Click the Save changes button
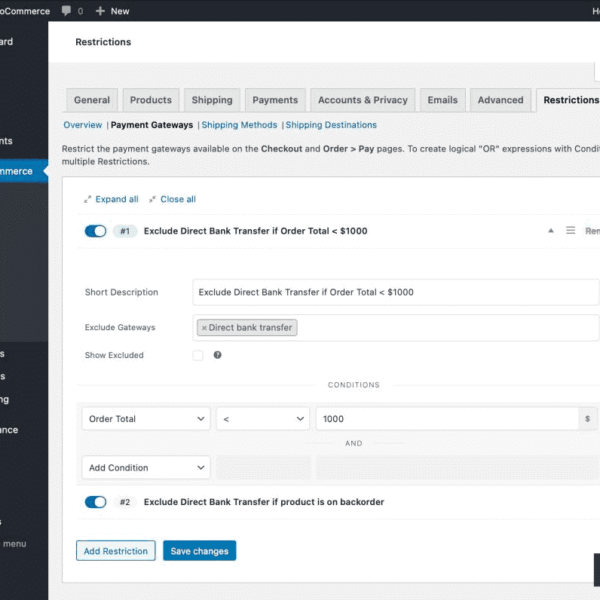Screen dimensions: 600x600 pos(200,551)
